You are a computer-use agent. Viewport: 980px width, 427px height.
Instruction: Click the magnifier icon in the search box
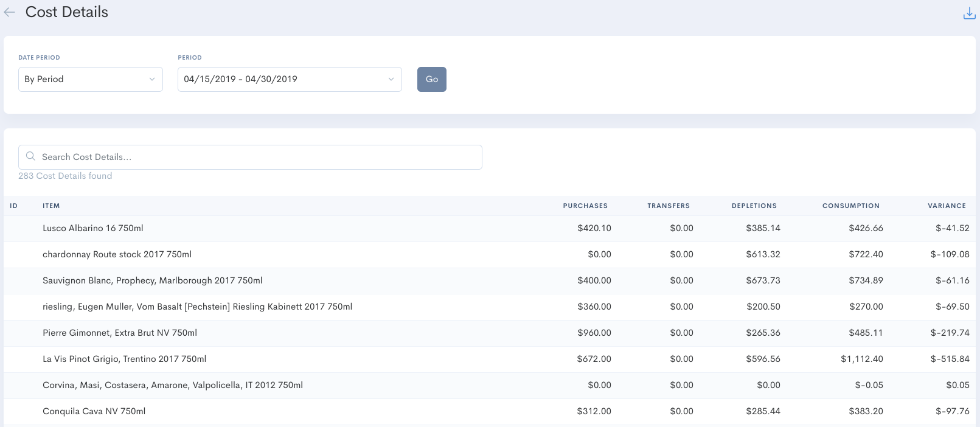tap(30, 156)
